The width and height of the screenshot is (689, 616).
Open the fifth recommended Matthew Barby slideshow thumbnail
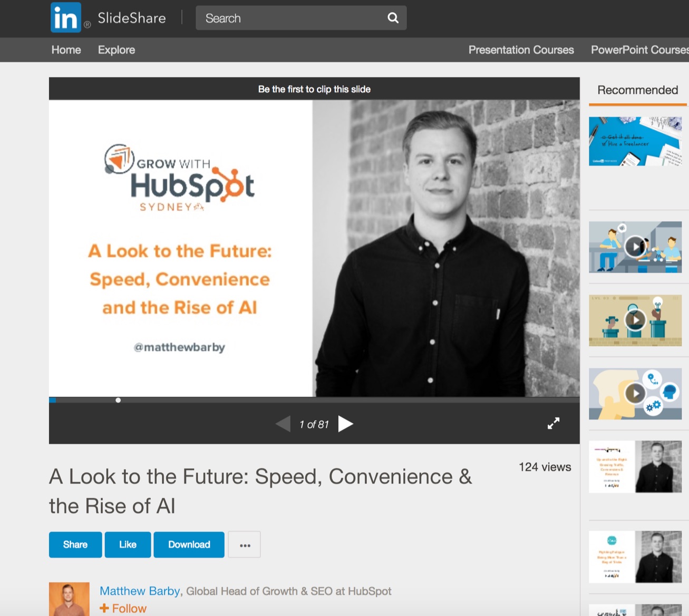coord(635,467)
